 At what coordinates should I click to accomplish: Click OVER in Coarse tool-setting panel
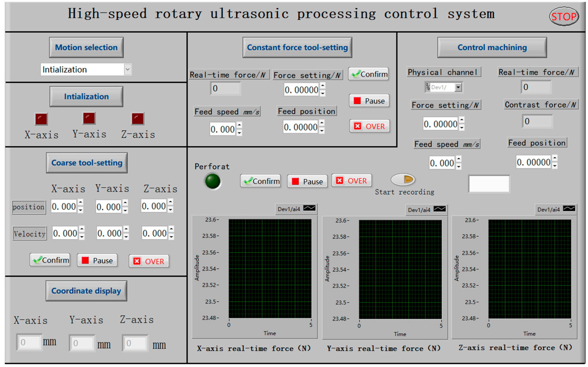pyautogui.click(x=149, y=261)
